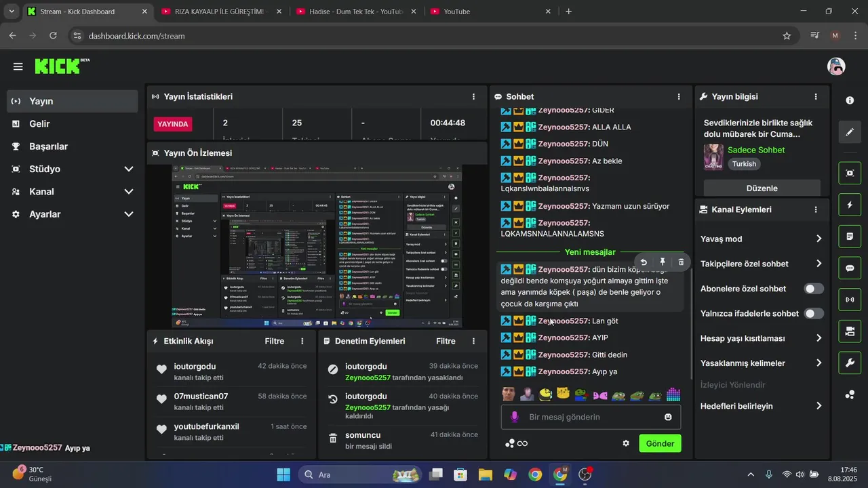868x488 pixels.
Task: Click the info icon in right toolbar
Action: (850, 100)
